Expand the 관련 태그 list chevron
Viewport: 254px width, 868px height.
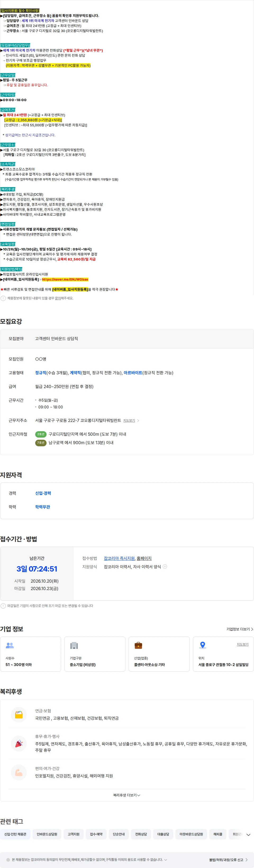[248, 835]
